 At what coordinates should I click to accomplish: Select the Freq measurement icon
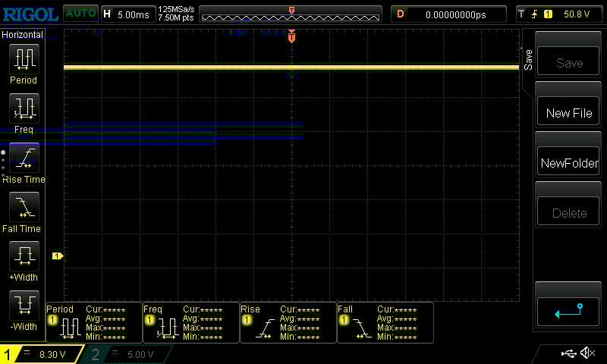[24, 108]
